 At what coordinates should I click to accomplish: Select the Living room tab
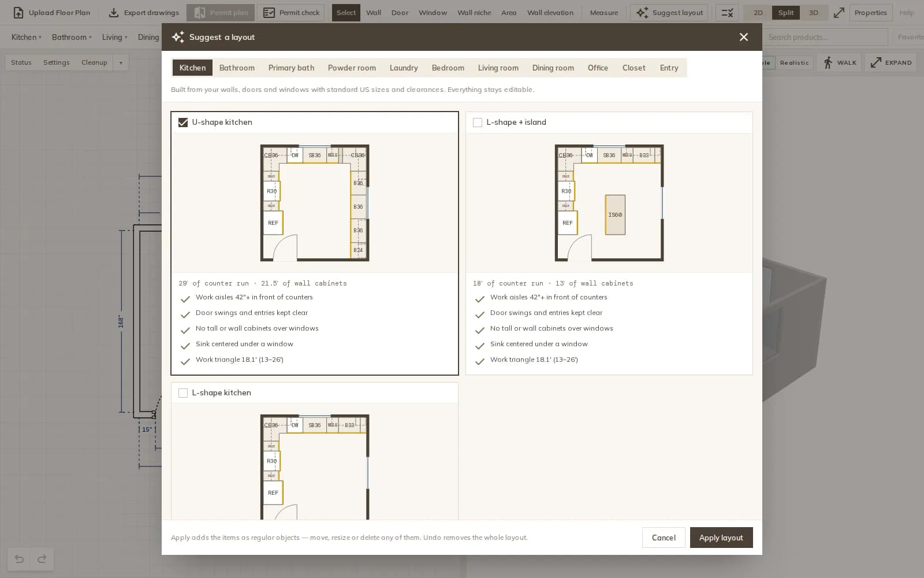click(498, 68)
